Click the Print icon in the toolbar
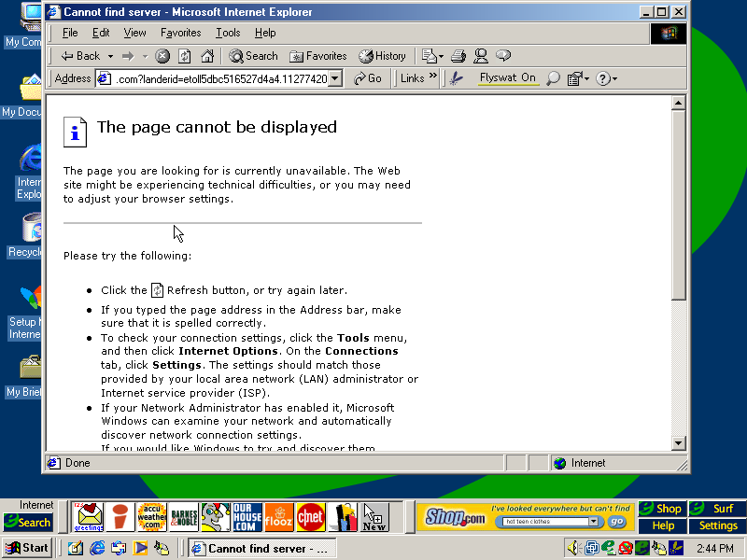Screen dimensions: 747x560 [x=458, y=56]
